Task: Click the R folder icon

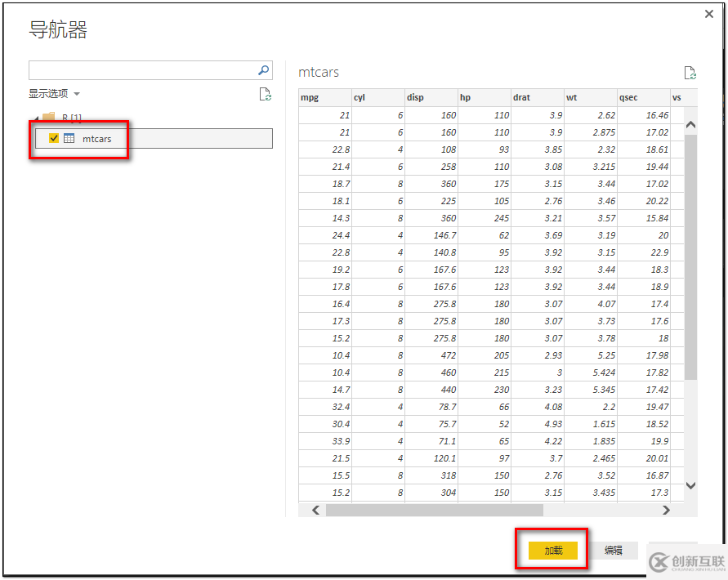Action: pyautogui.click(x=49, y=117)
